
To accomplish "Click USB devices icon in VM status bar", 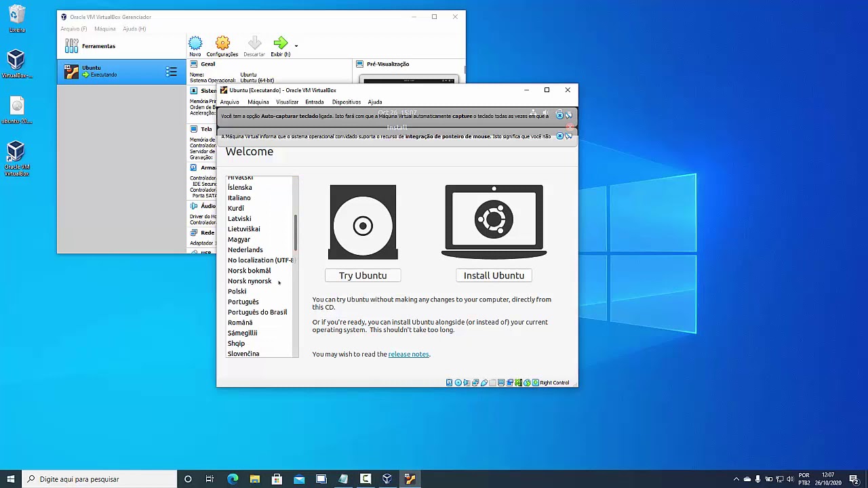I will (484, 383).
